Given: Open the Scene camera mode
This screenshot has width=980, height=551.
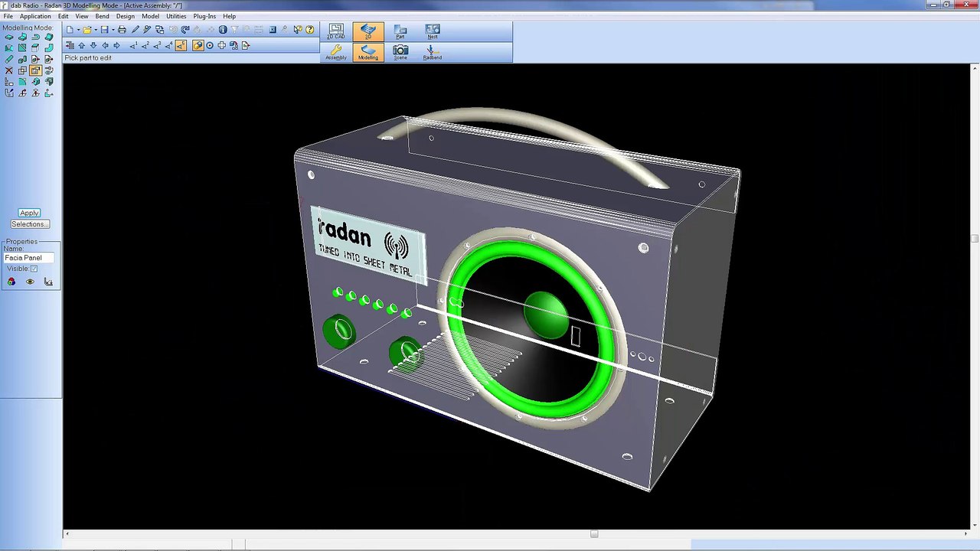Looking at the screenshot, I should pyautogui.click(x=400, y=52).
